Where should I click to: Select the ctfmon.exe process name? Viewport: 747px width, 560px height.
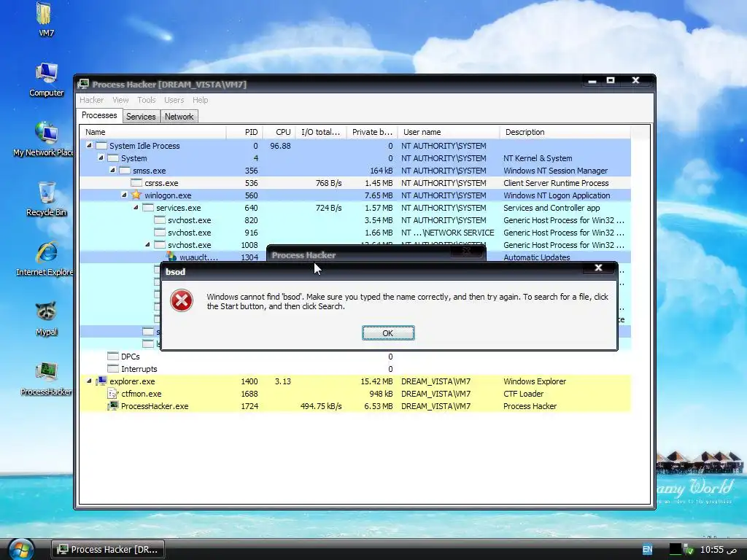pyautogui.click(x=141, y=394)
